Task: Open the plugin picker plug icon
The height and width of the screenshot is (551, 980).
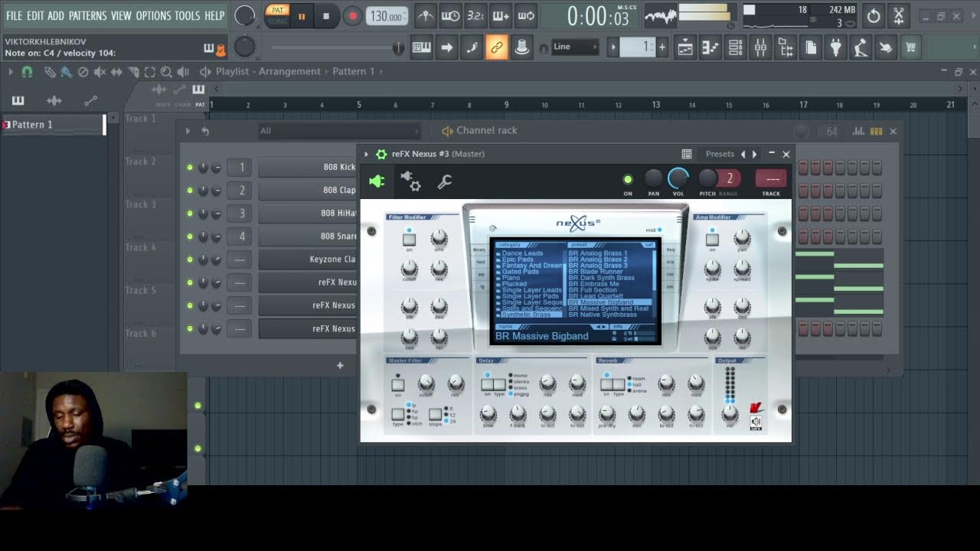Action: tap(835, 47)
